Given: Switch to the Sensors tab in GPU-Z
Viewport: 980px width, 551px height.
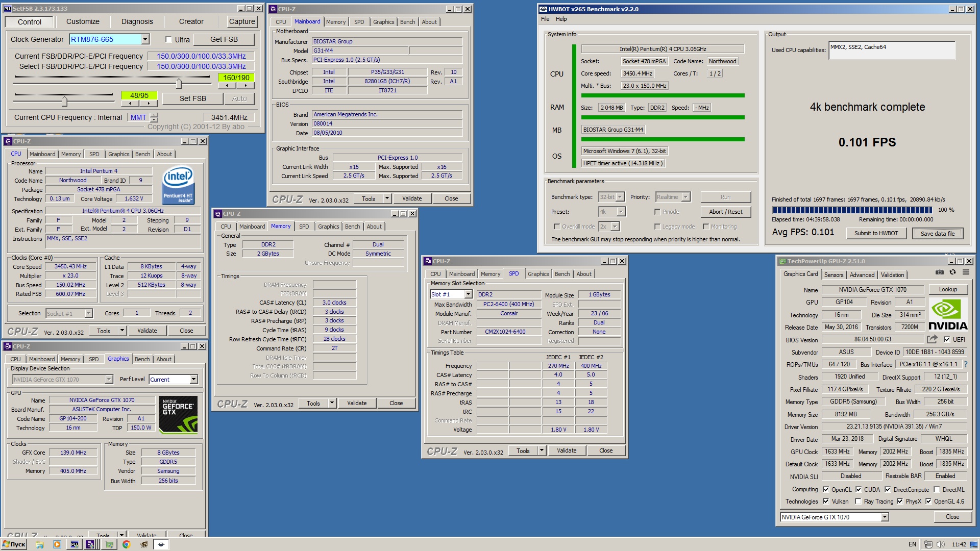Looking at the screenshot, I should point(834,275).
